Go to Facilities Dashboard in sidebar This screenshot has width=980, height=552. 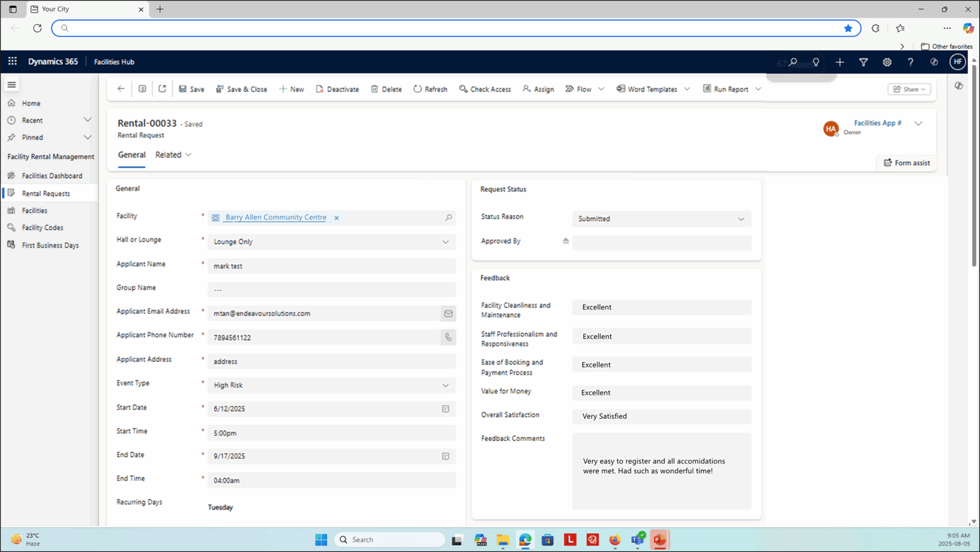52,176
